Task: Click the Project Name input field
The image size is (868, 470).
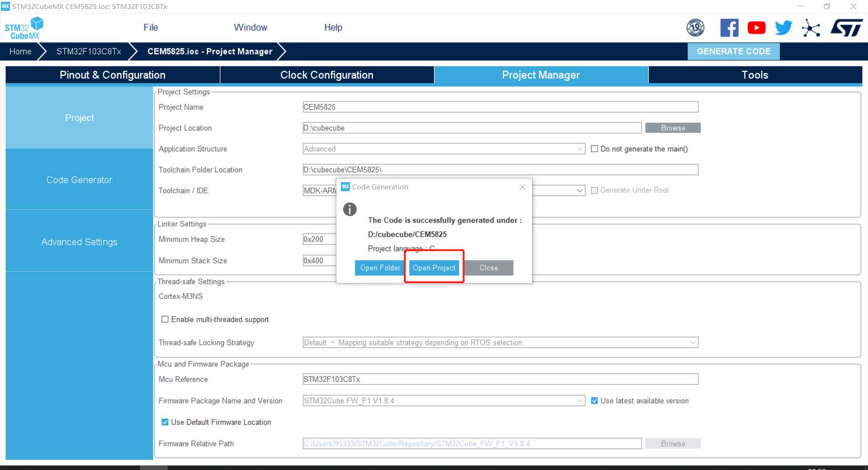Action: 500,107
